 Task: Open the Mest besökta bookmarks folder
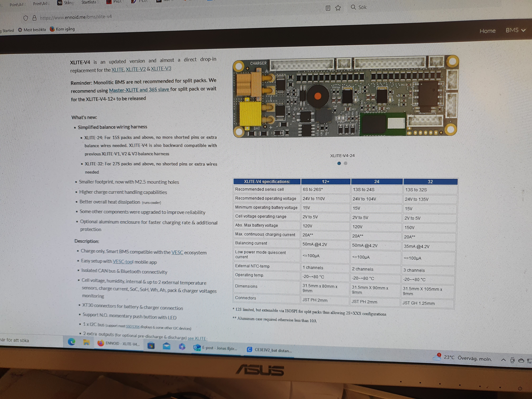tap(32, 30)
